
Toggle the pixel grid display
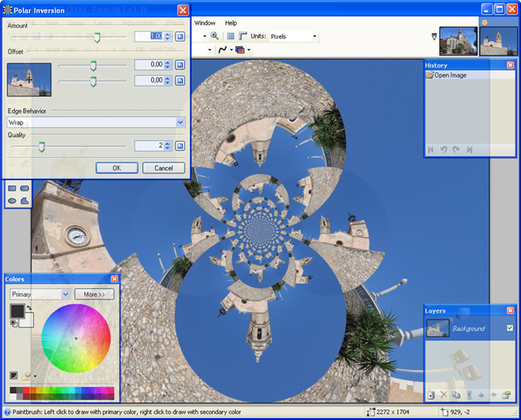click(x=231, y=36)
